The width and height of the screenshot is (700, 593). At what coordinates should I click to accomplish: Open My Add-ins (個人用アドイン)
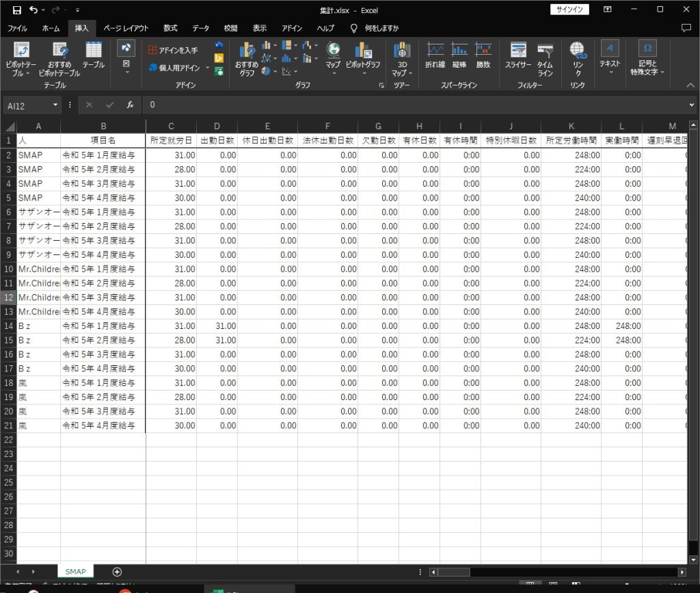175,68
